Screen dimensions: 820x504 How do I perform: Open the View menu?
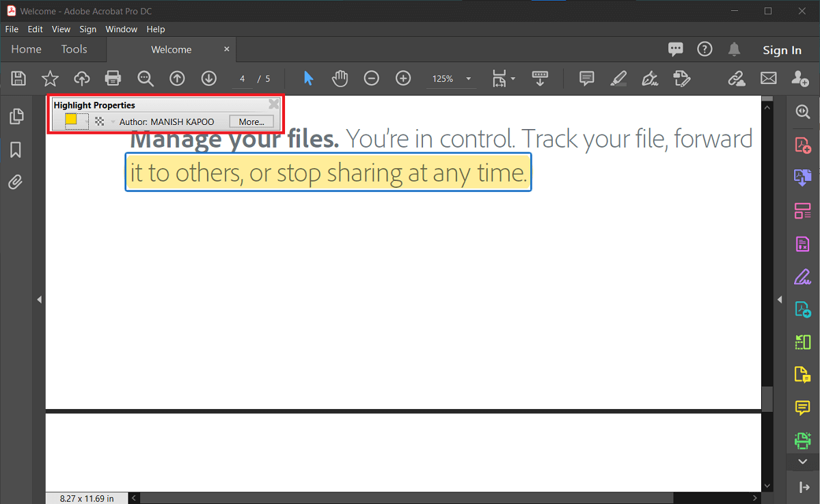(61, 29)
